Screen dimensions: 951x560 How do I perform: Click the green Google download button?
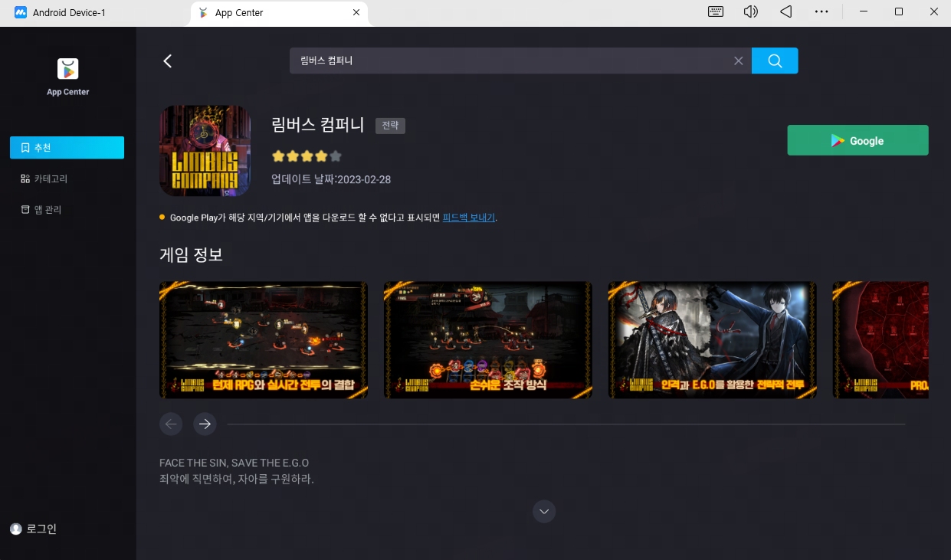(858, 141)
